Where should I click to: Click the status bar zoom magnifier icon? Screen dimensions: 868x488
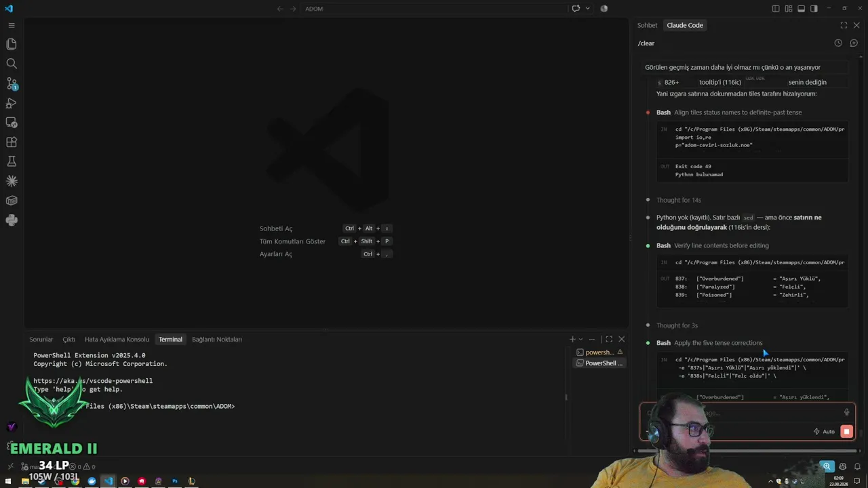(827, 466)
